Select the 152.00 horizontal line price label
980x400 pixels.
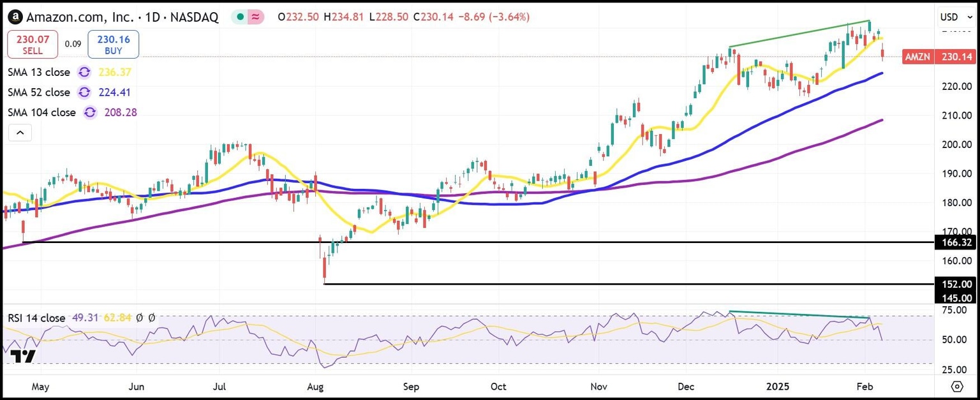click(956, 285)
